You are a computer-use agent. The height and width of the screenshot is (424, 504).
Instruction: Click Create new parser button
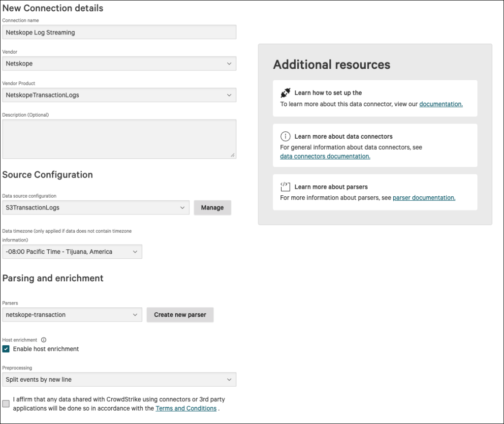180,315
